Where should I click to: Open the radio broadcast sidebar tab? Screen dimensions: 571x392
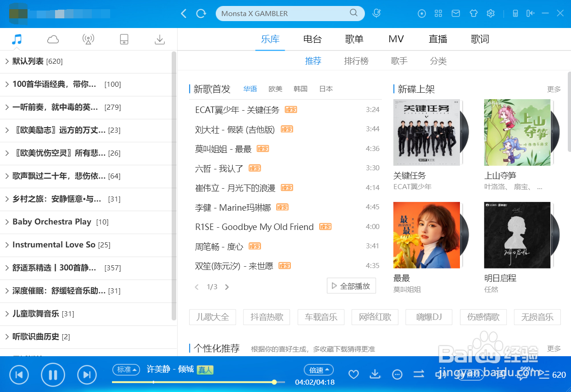click(88, 39)
